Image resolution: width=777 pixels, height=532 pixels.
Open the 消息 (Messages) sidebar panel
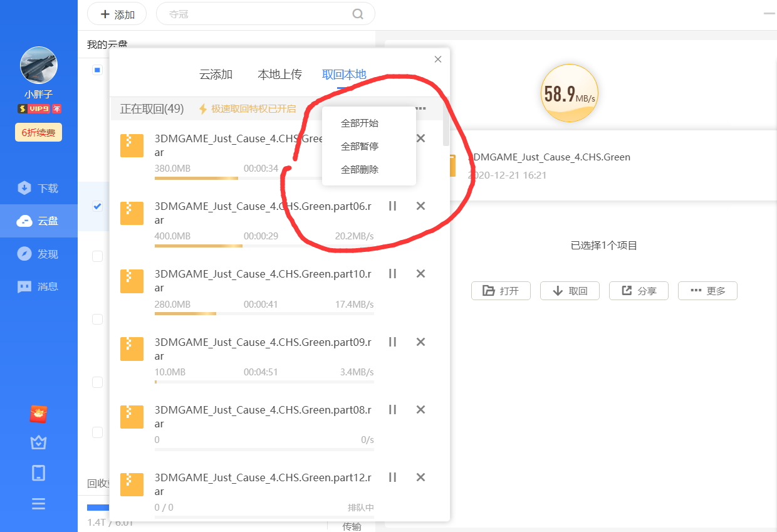38,287
